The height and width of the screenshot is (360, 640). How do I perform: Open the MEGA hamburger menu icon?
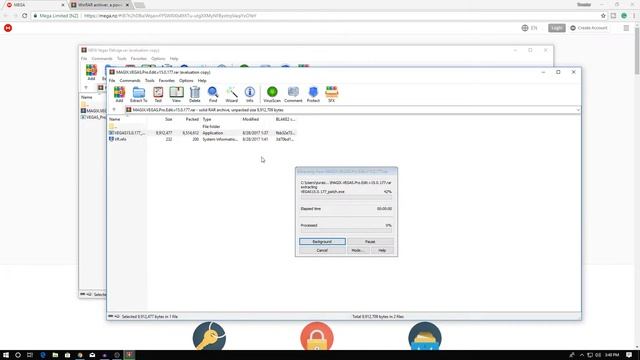coord(626,28)
